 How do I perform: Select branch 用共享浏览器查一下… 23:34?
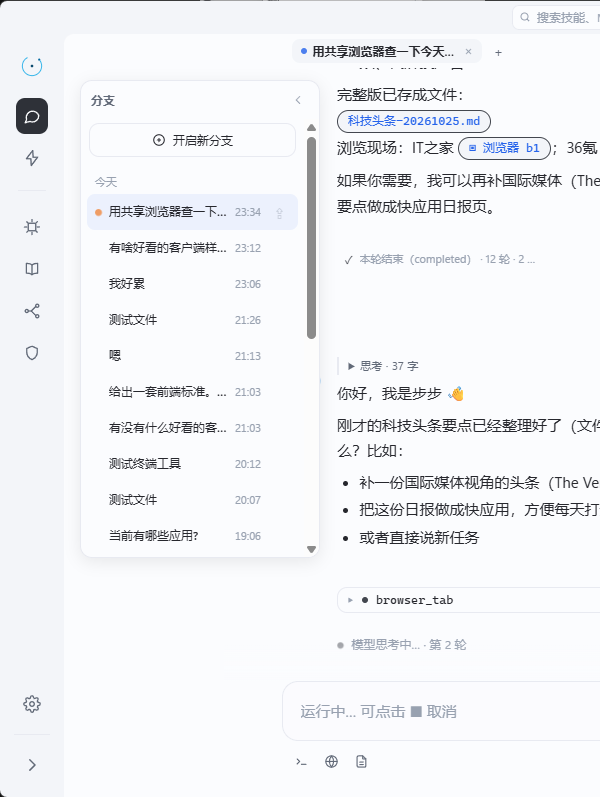coord(192,212)
